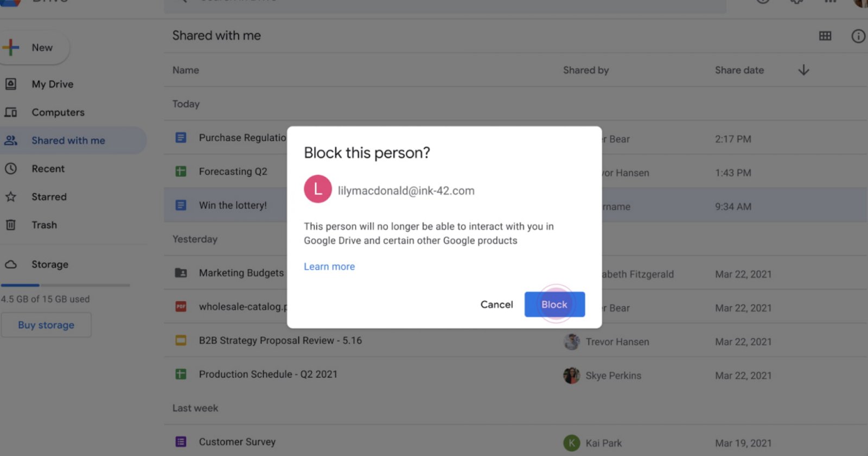868x456 pixels.
Task: Click the Starred star icon
Action: coord(11,197)
